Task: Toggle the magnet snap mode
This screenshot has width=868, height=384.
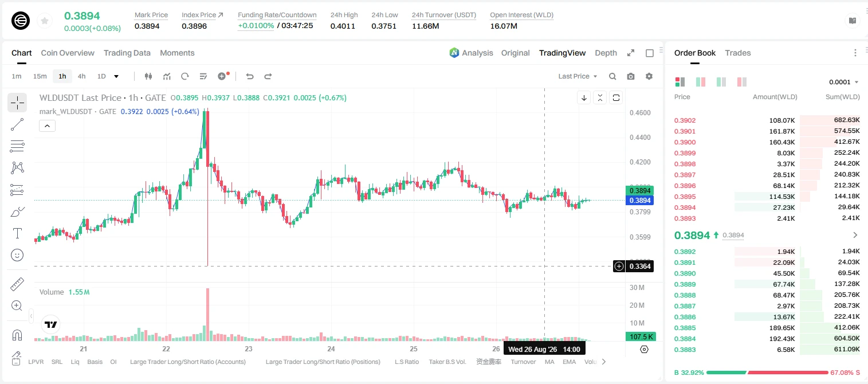Action: (x=17, y=335)
